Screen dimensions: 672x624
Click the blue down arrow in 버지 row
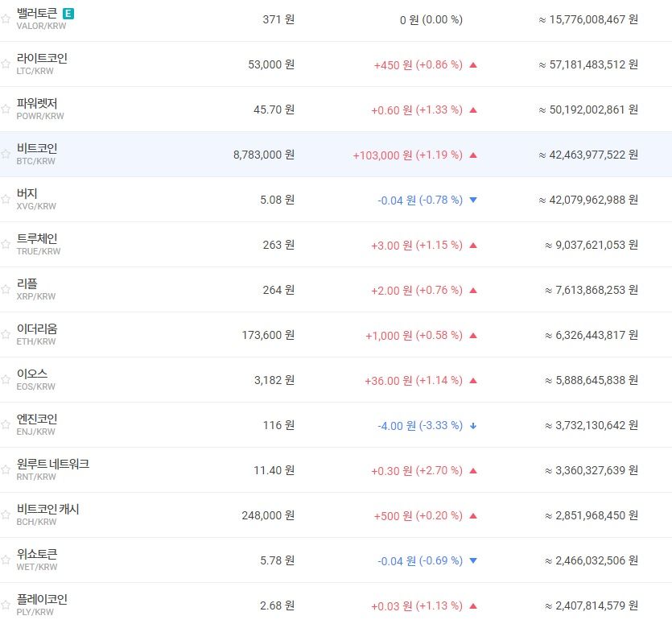tap(473, 200)
